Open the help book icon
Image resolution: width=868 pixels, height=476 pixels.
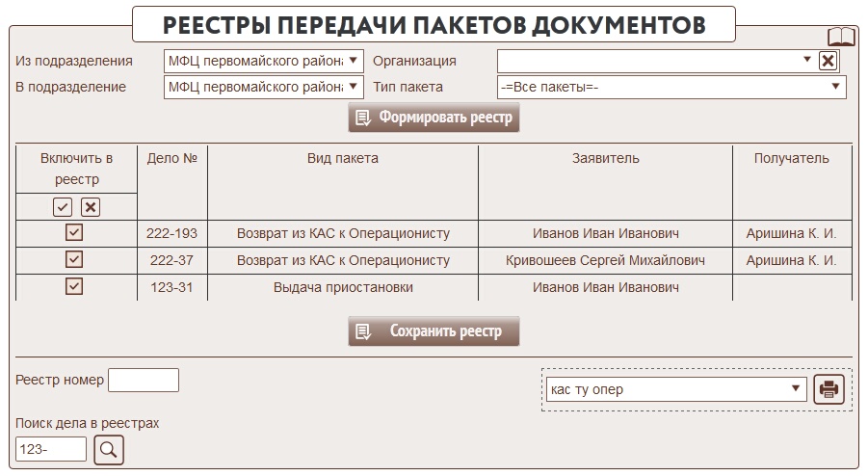(x=841, y=37)
